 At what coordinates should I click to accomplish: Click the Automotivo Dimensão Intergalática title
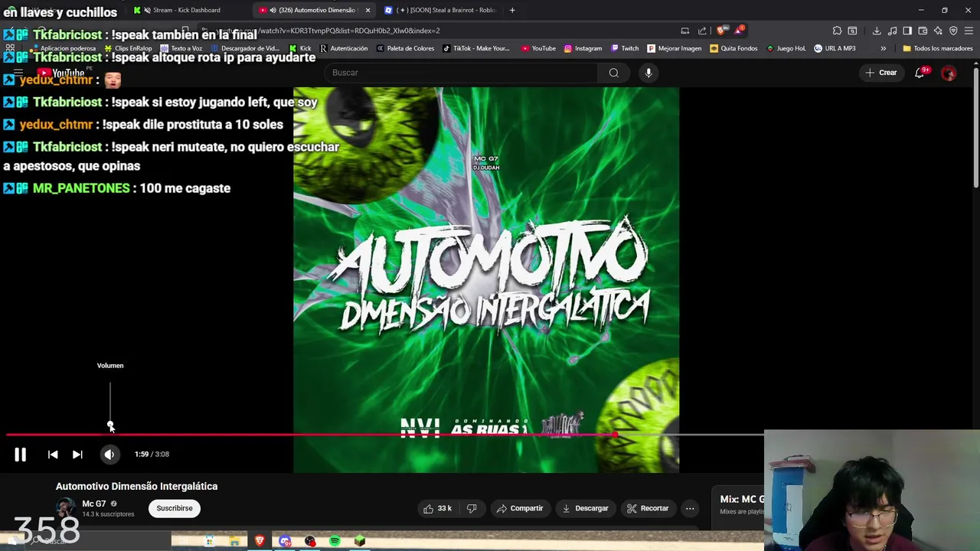click(136, 486)
